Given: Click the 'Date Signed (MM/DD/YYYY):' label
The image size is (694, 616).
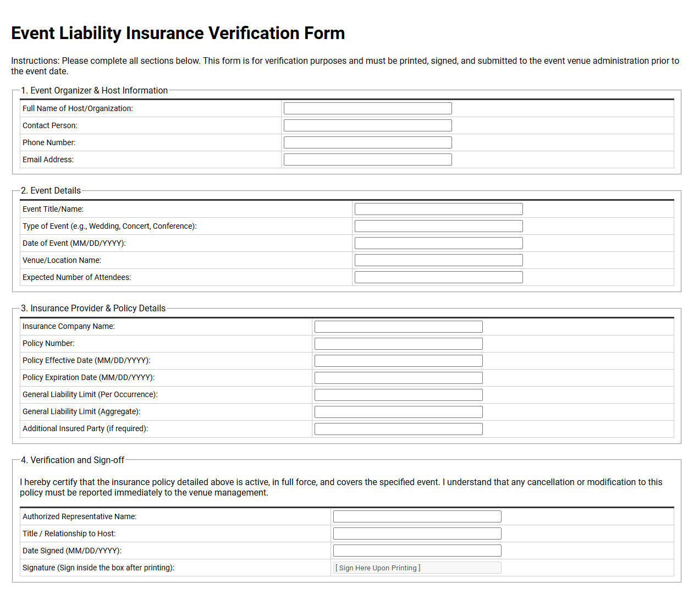Looking at the screenshot, I should click(72, 551).
